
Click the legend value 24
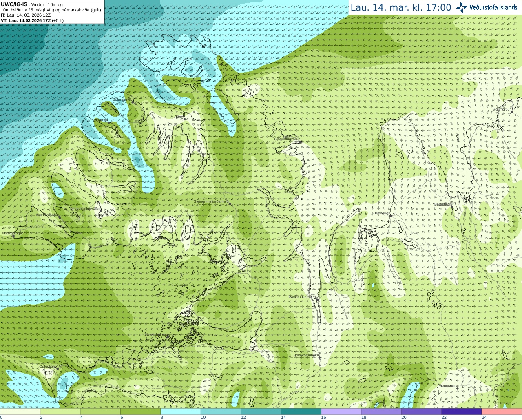click(x=484, y=417)
